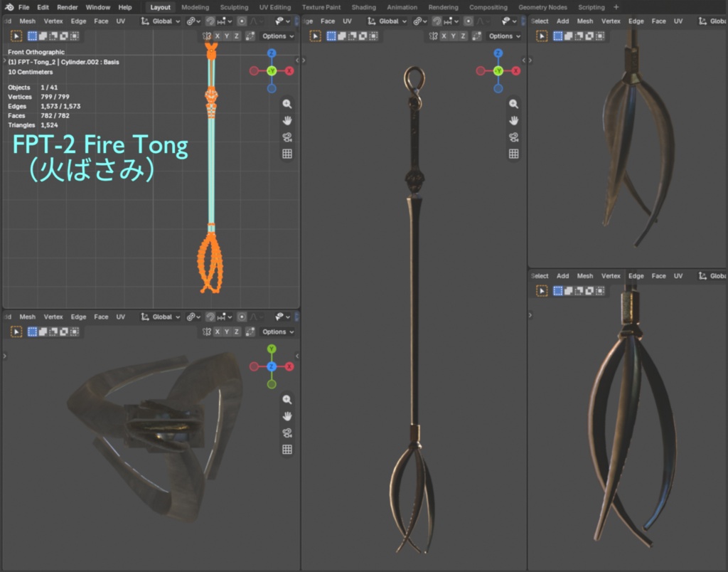
Task: Open Add menu in top-right viewport header
Action: pos(563,21)
